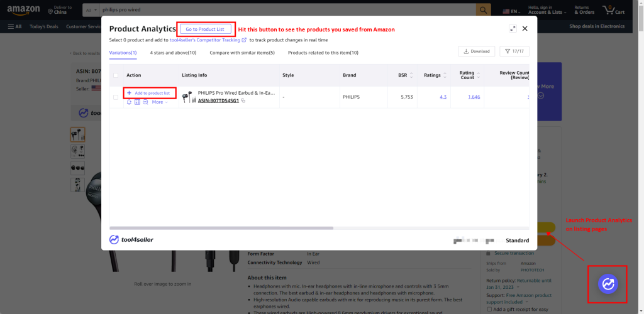This screenshot has width=644, height=314.
Task: Click the Go to Product List button
Action: [206, 29]
